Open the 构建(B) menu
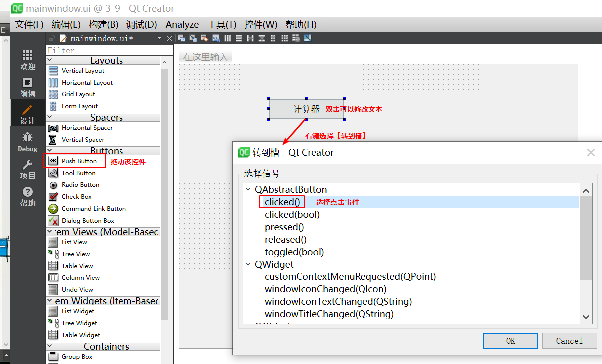 click(x=104, y=24)
